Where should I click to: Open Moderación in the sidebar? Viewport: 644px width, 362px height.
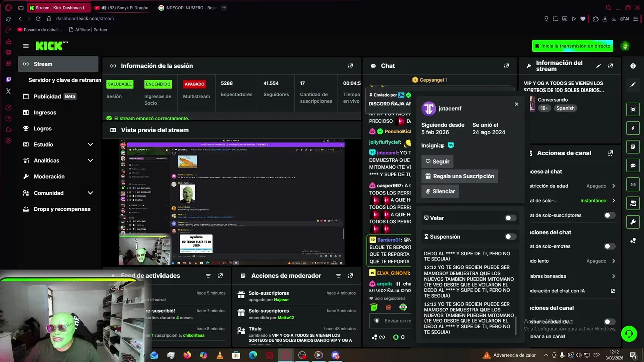pos(58,176)
